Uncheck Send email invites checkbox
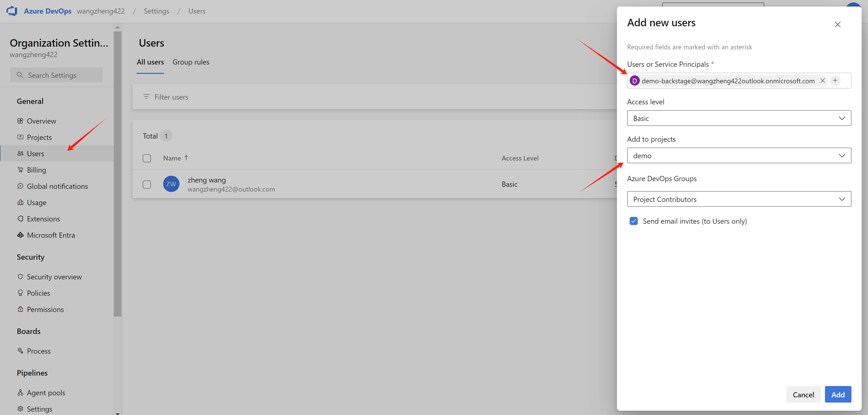This screenshot has height=415, width=868. (633, 221)
